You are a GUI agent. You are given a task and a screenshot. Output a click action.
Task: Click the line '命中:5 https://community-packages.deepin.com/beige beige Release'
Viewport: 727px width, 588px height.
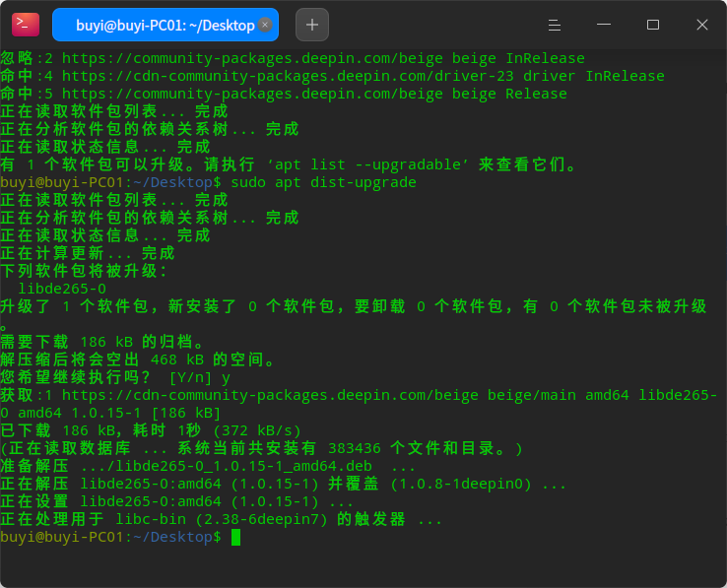coord(284,94)
